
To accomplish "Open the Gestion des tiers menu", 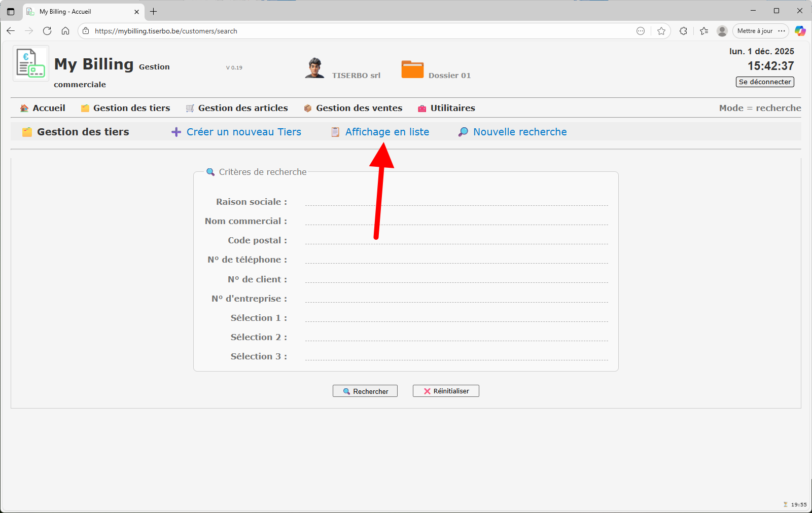I will coord(131,107).
